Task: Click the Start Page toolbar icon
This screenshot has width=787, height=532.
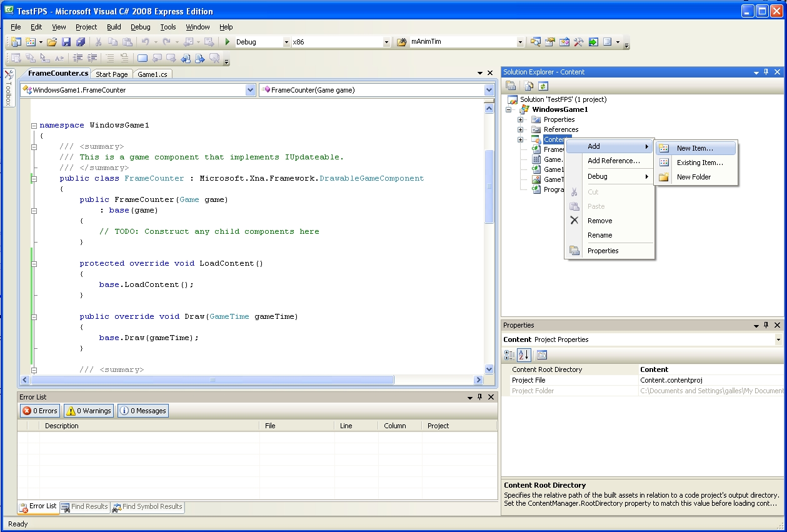Action: coord(593,42)
